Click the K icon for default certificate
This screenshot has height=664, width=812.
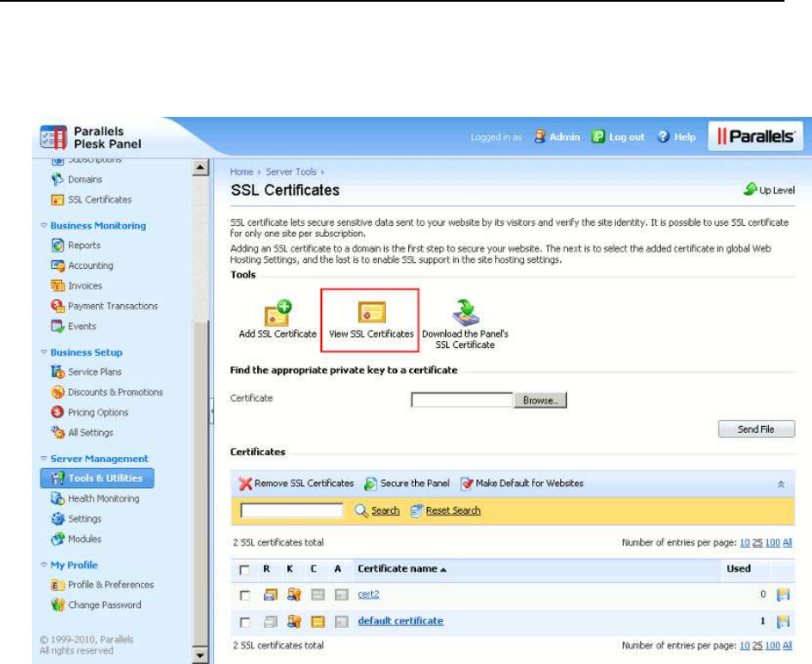pos(294,621)
